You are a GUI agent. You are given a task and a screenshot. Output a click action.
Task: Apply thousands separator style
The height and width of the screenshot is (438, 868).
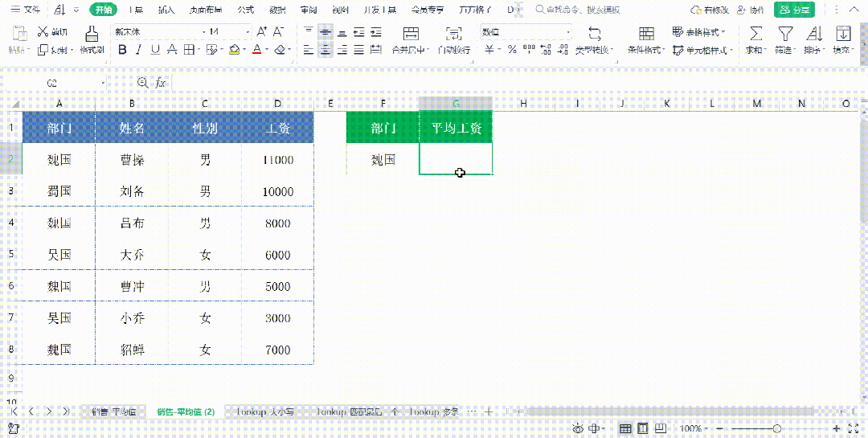pos(529,50)
